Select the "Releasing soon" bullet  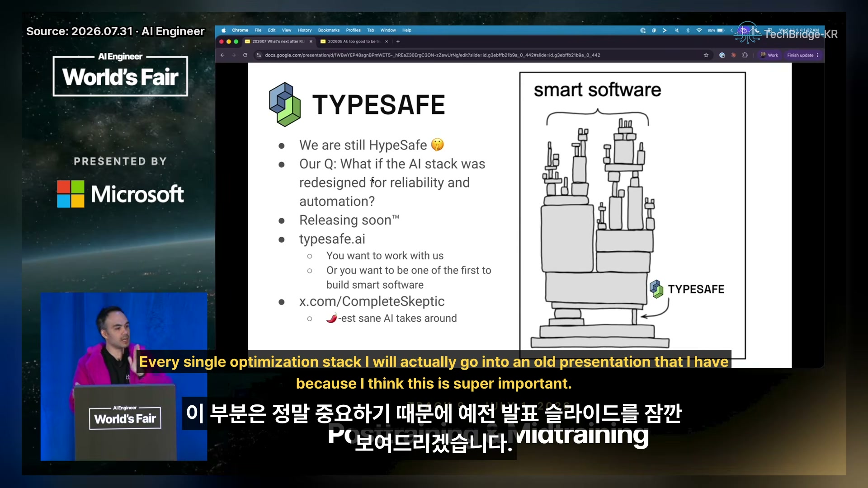[349, 220]
